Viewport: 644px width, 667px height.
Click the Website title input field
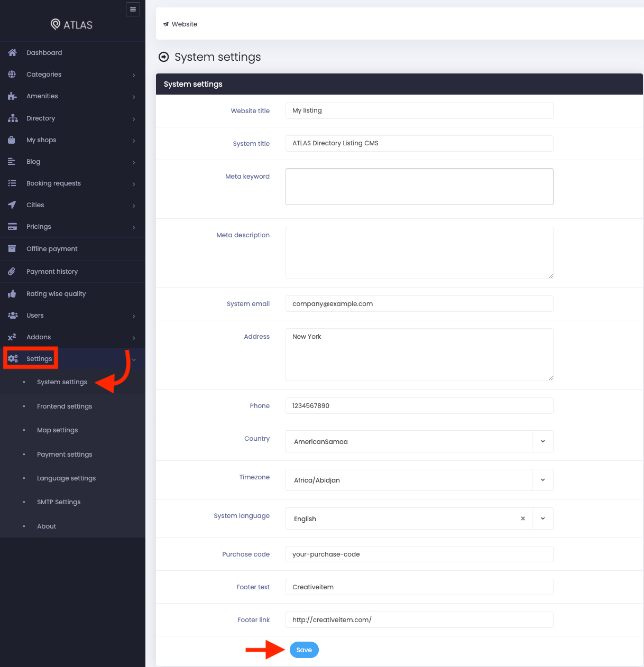pos(419,110)
